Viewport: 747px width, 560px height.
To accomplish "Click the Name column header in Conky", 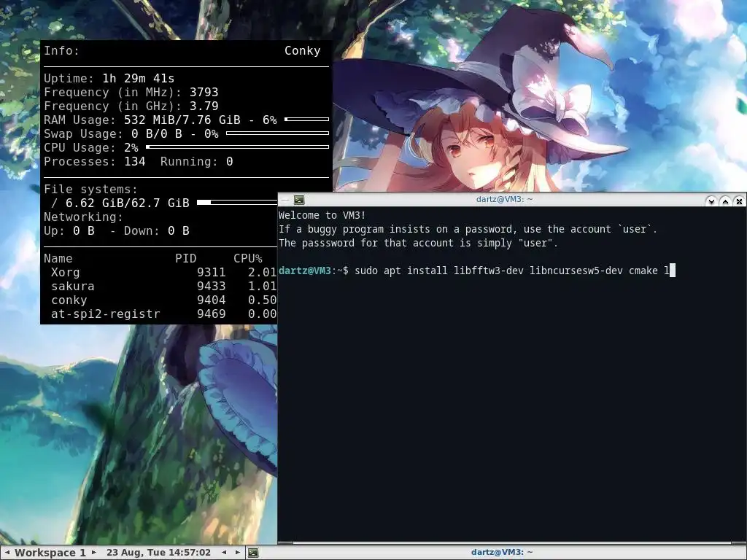I will (x=58, y=259).
